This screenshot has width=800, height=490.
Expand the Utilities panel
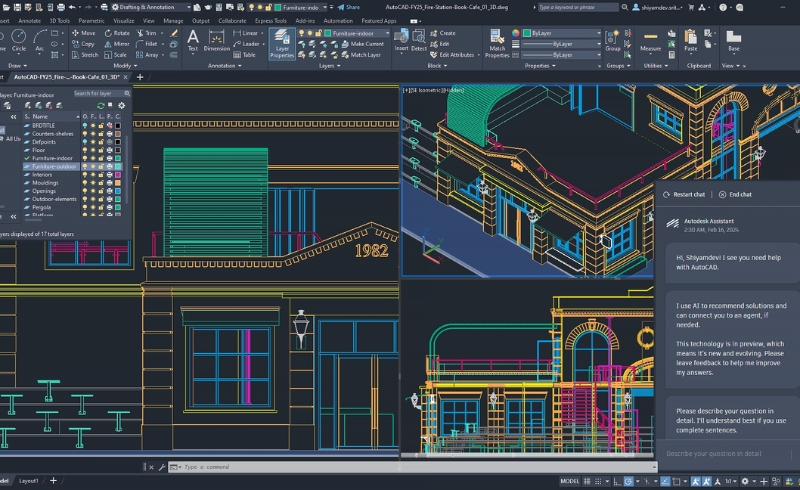[x=656, y=66]
